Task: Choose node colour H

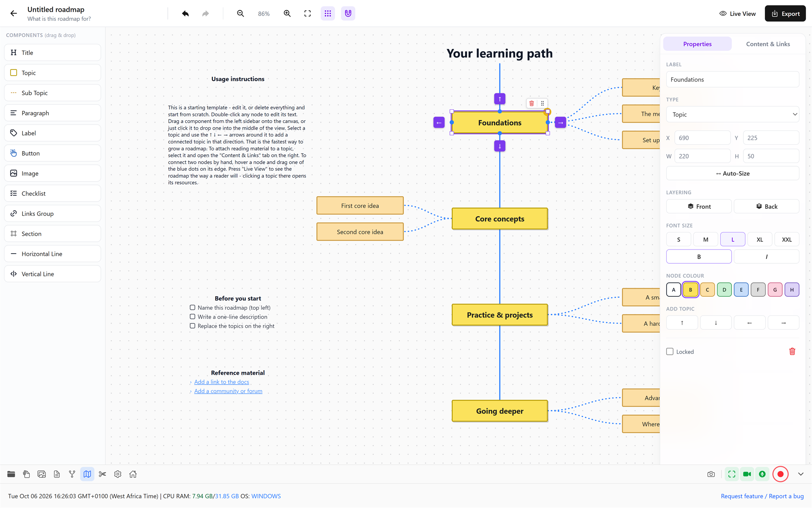Action: click(792, 290)
